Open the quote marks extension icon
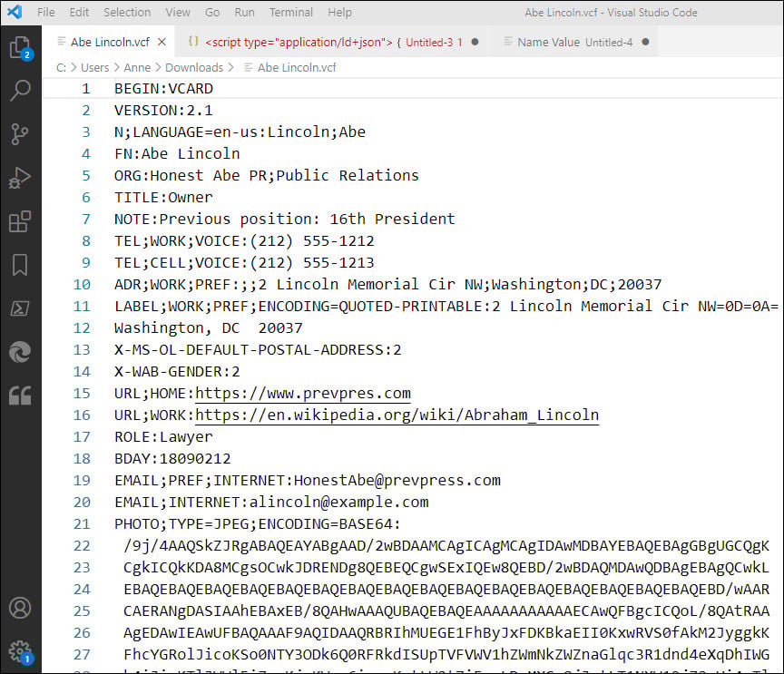Image resolution: width=784 pixels, height=674 pixels. pos(20,396)
